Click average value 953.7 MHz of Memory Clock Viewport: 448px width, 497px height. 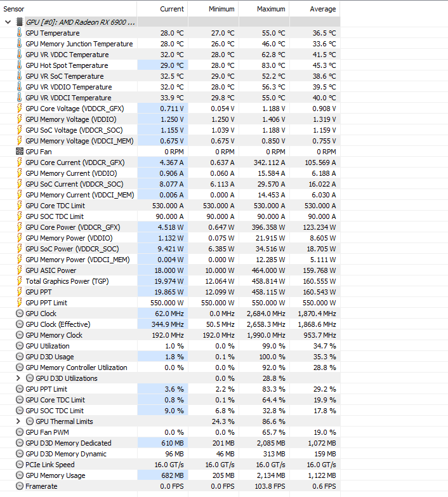pos(320,335)
